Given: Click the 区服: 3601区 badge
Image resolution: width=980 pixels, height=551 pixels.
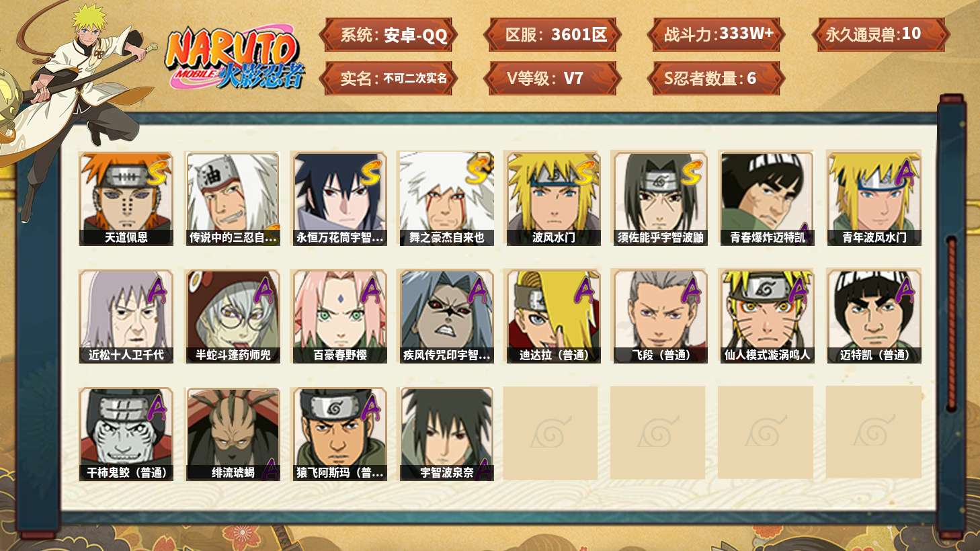Looking at the screenshot, I should pos(553,35).
